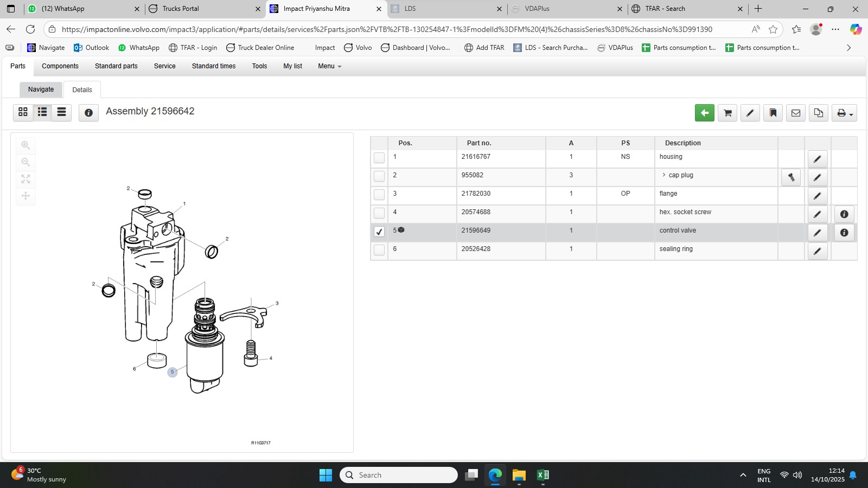Open the shopping cart icon
This screenshot has height=488, width=868.
727,113
